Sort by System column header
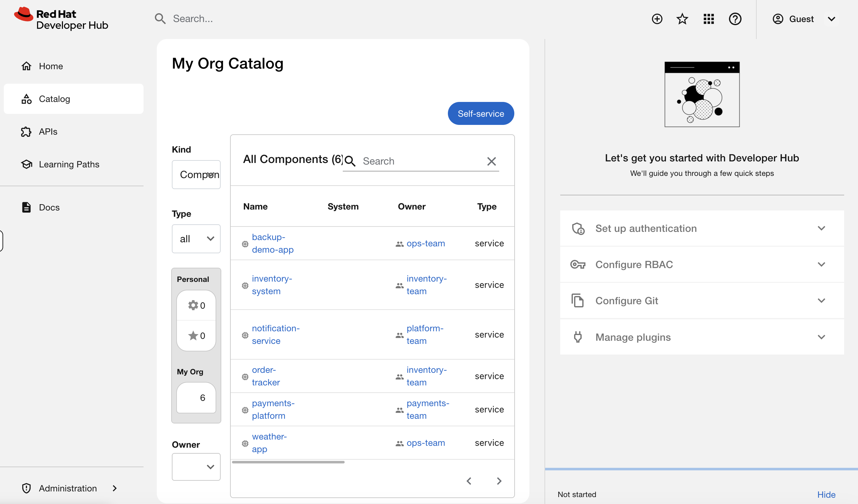This screenshot has width=858, height=504. 343,207
